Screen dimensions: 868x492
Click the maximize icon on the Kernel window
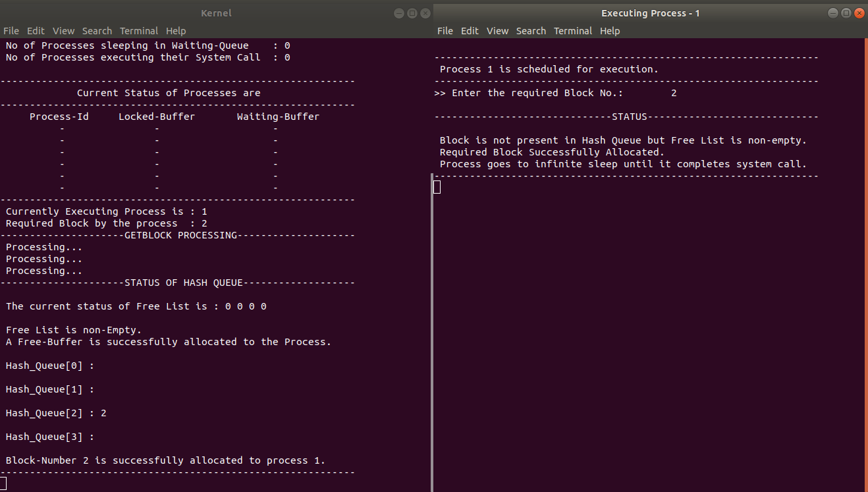tap(412, 13)
